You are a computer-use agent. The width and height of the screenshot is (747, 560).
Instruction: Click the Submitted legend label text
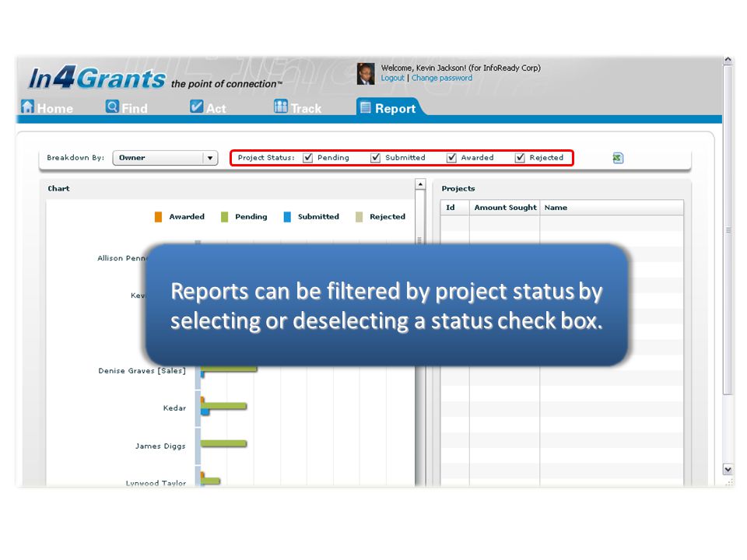[x=318, y=217]
